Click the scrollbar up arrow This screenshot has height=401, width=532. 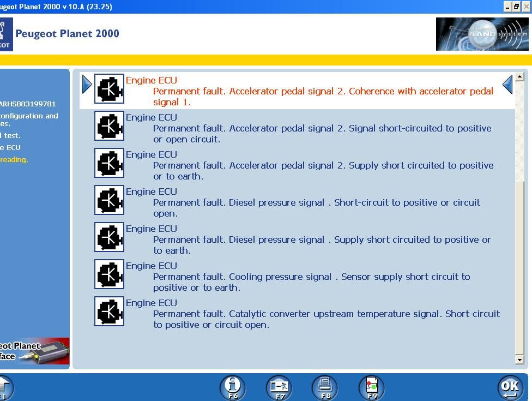coord(519,77)
